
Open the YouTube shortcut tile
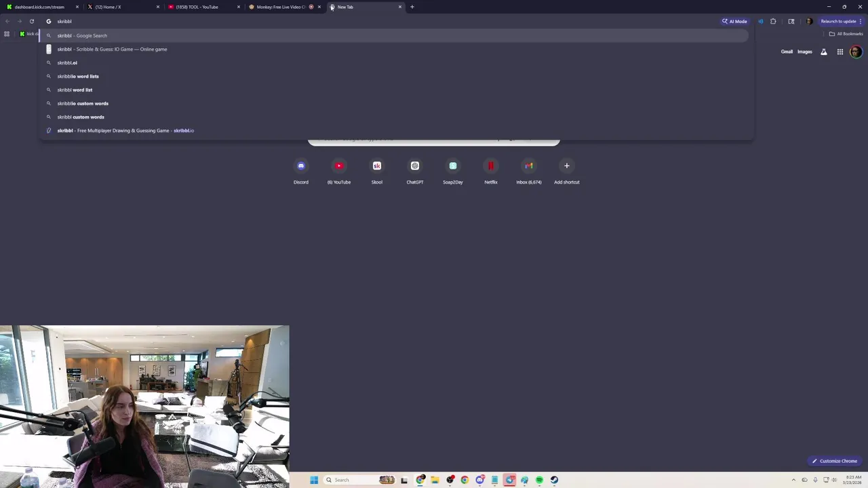(x=339, y=171)
